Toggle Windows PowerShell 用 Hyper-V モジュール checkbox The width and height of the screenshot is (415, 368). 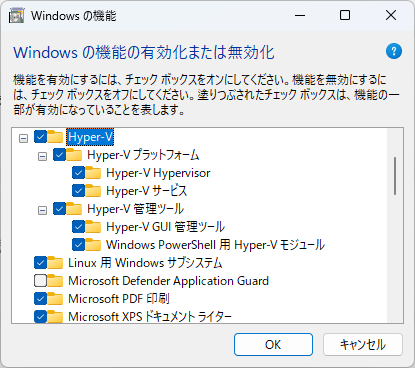pos(78,245)
